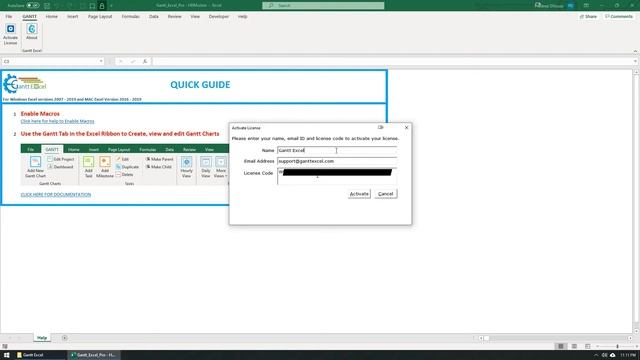Viewport: 640px width, 360px height.
Task: Click the horizontal scrollbar left arrow
Action: (481, 338)
